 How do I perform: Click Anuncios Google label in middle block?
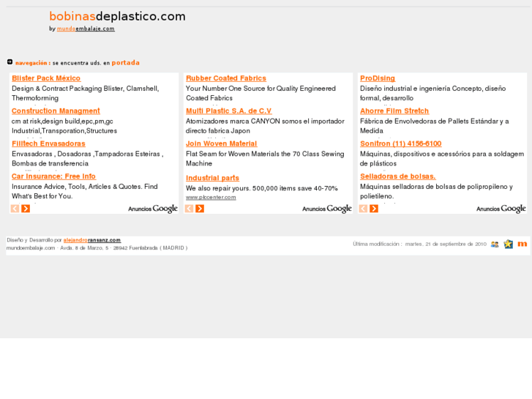(x=326, y=209)
